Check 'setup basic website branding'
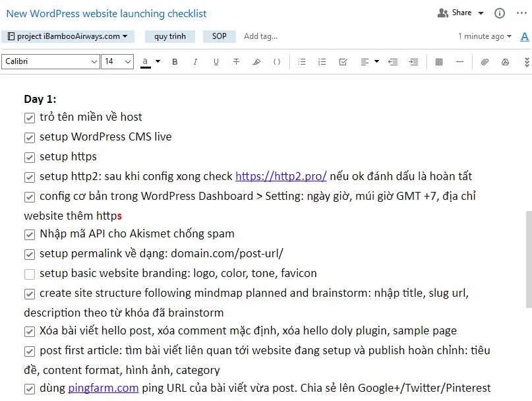 click(30, 274)
